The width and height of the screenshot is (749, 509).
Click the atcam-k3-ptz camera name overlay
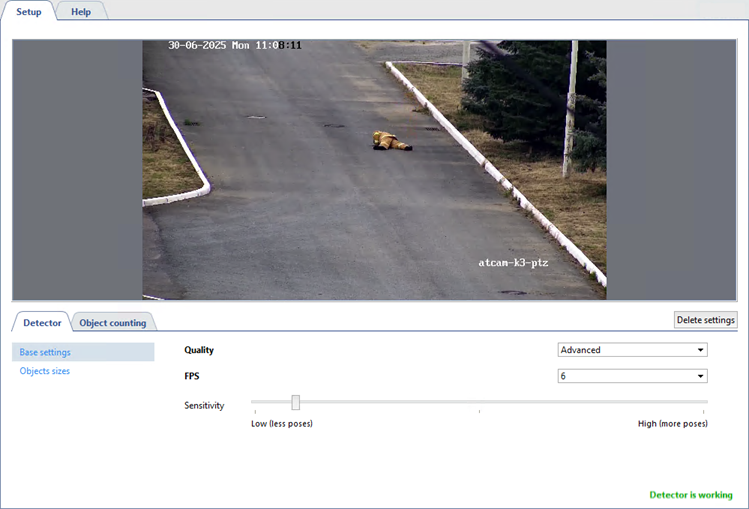513,262
